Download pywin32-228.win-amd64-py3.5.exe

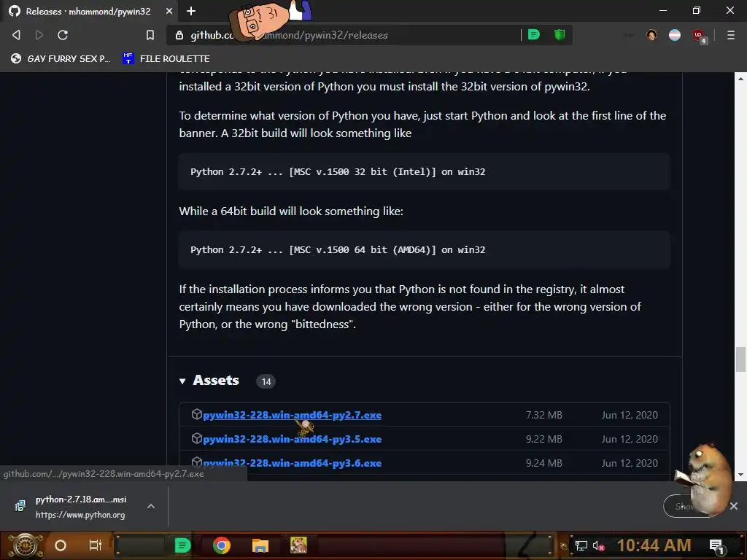point(292,438)
